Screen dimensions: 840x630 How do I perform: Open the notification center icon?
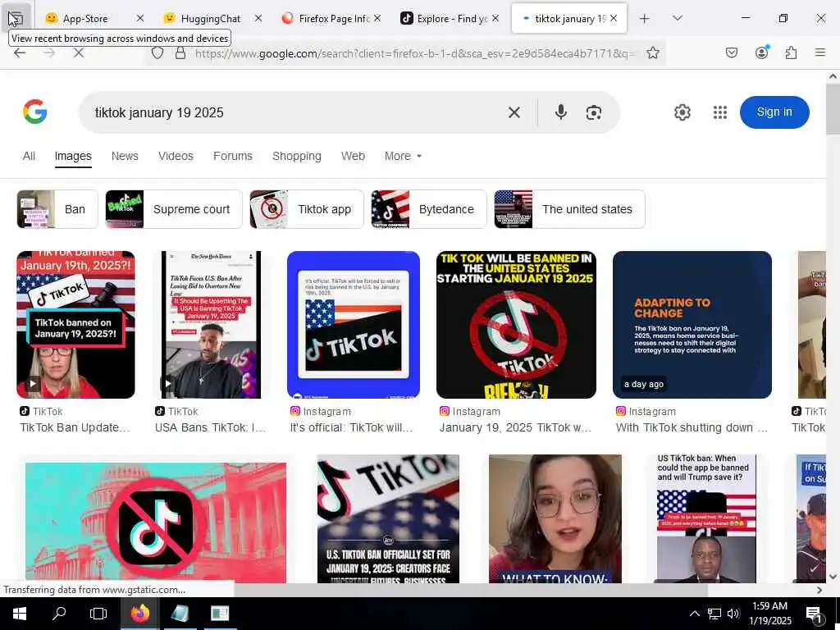tap(815, 614)
